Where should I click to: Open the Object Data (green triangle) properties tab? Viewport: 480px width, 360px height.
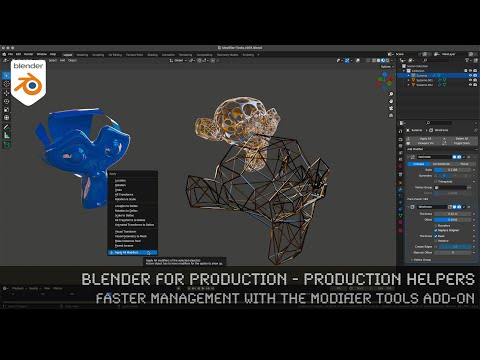pyautogui.click(x=400, y=215)
